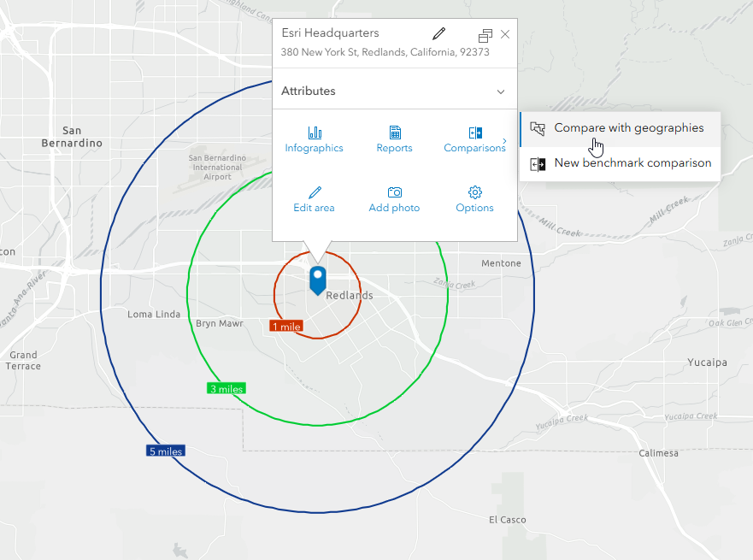
Task: Click Bryn Mawr map label
Action: 220,323
